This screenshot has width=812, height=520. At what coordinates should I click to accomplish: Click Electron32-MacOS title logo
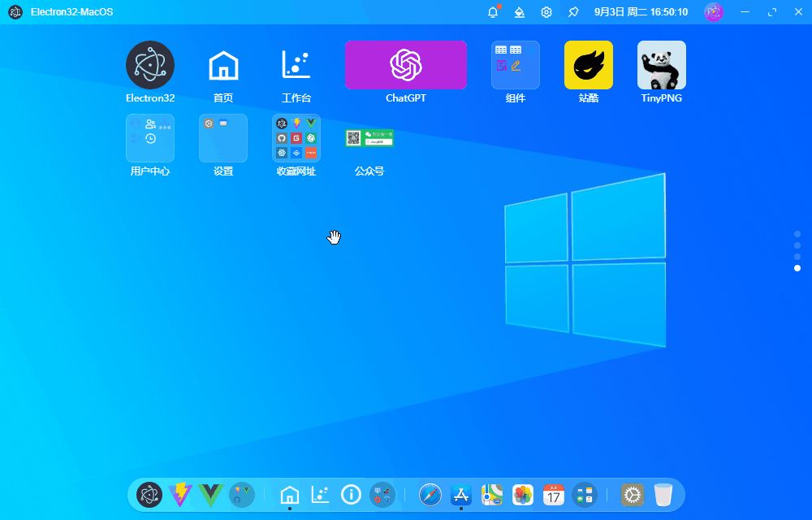15,12
